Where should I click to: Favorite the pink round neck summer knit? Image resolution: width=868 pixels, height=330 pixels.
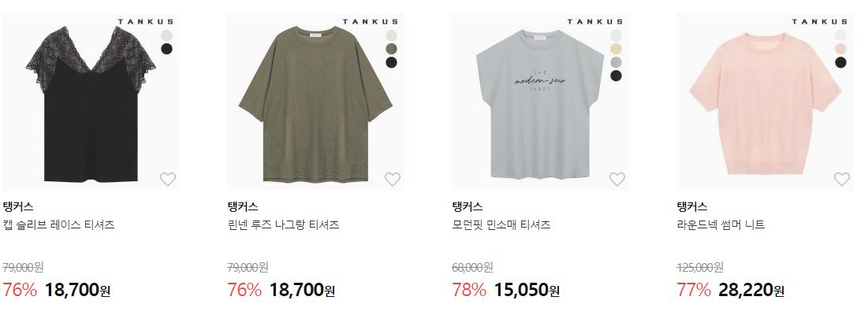842,179
